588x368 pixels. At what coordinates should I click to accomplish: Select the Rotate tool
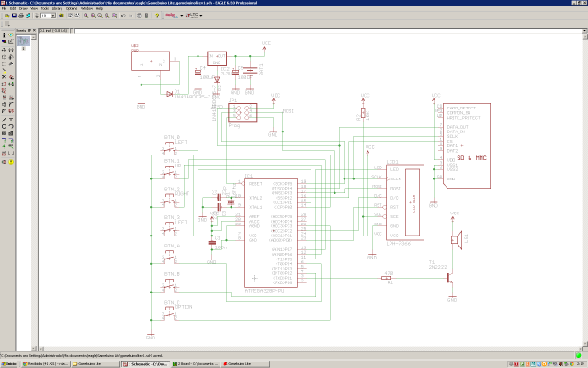click(11, 57)
